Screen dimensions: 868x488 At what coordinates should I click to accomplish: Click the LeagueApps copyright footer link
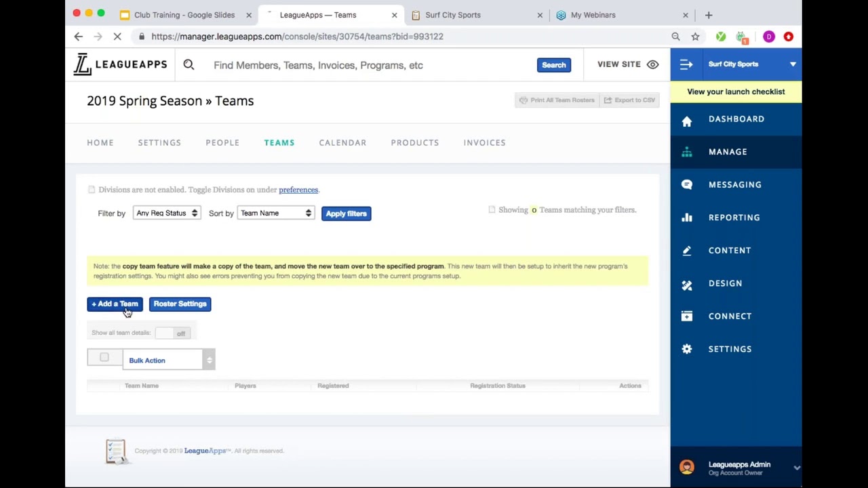tap(205, 451)
